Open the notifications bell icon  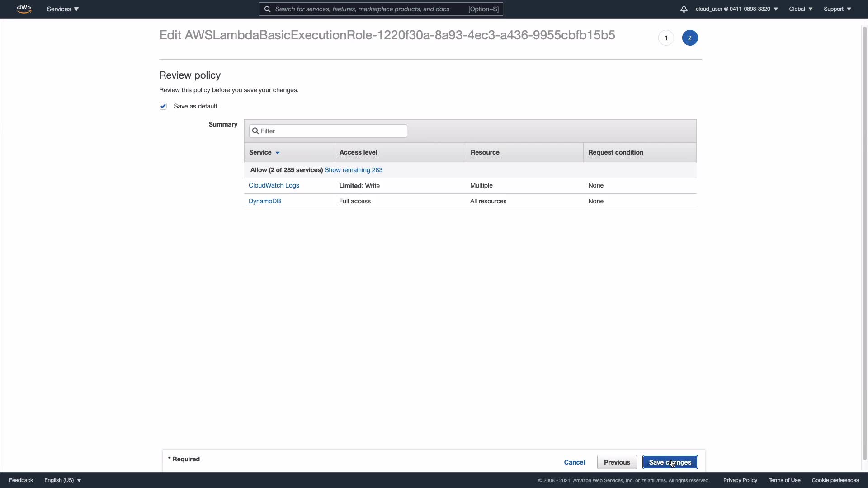click(684, 9)
